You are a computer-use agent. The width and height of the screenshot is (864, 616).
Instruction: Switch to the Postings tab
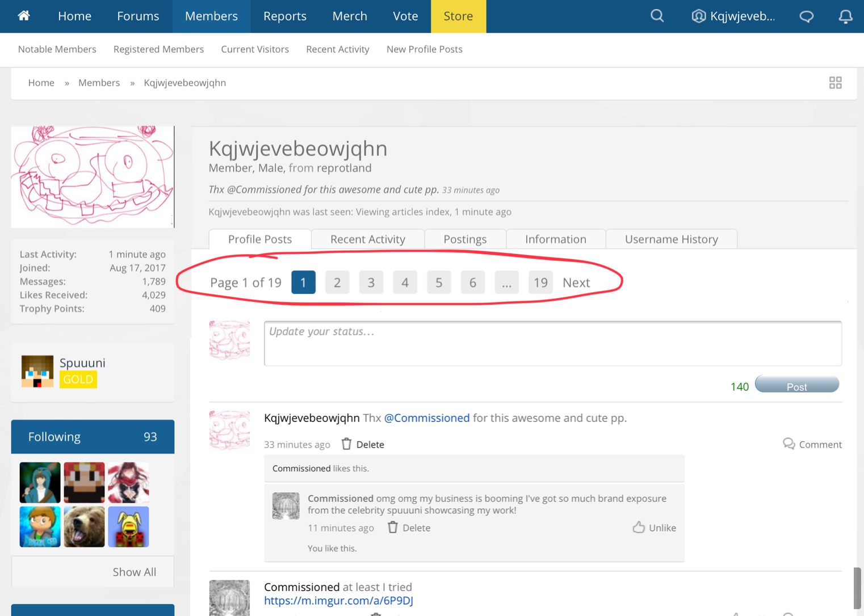(x=465, y=239)
